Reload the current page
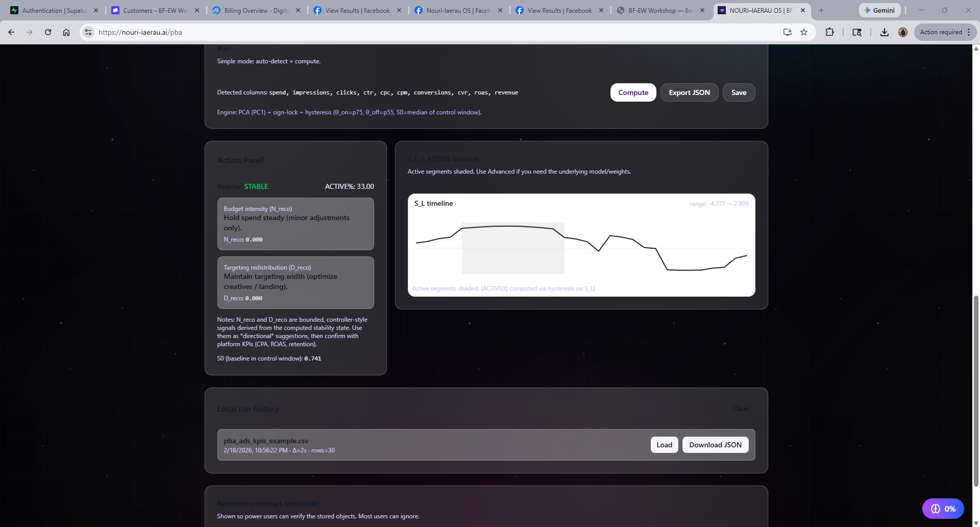 point(48,32)
